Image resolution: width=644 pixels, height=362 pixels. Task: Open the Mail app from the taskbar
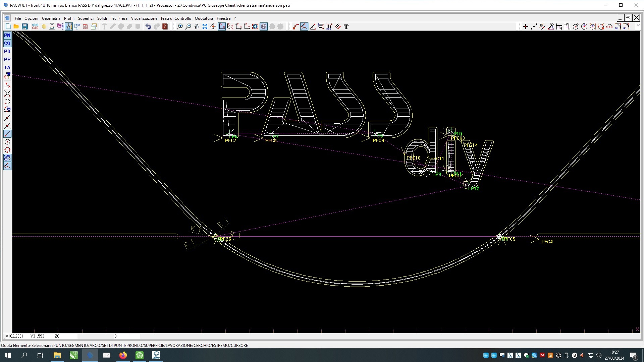click(x=107, y=355)
